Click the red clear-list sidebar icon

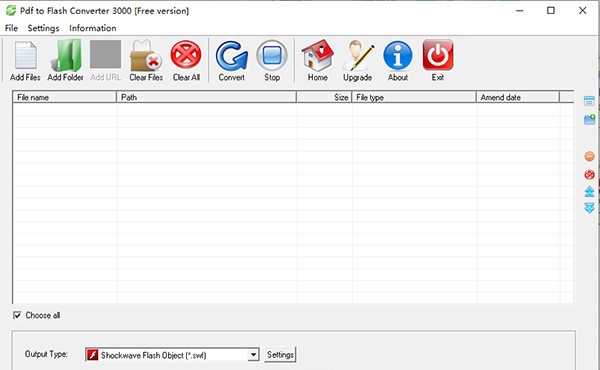pyautogui.click(x=589, y=174)
